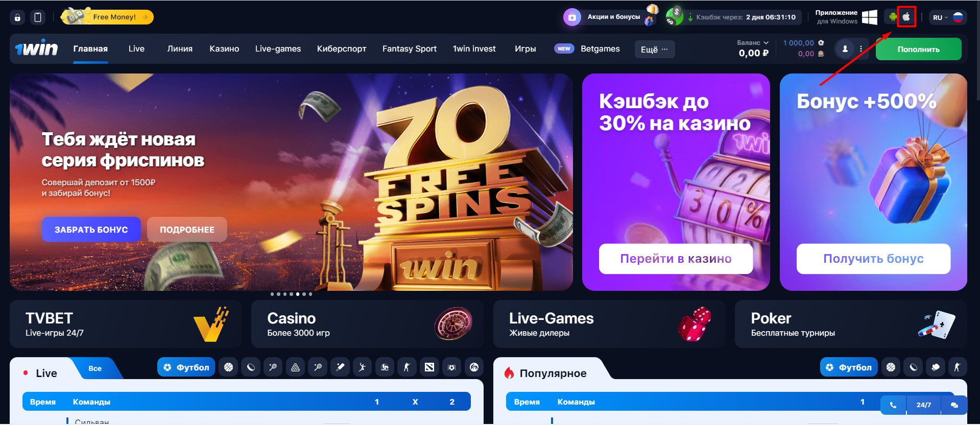The image size is (980, 425).
Task: Select the active banner carousel dot
Action: (x=298, y=294)
